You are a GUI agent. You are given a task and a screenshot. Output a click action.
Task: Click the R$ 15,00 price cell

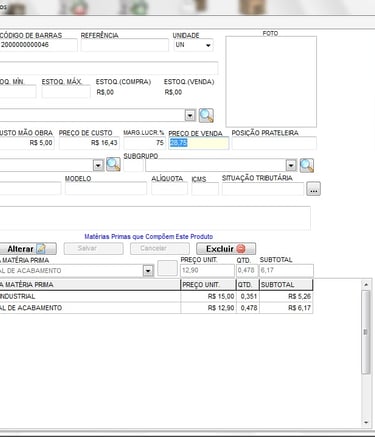click(x=208, y=297)
